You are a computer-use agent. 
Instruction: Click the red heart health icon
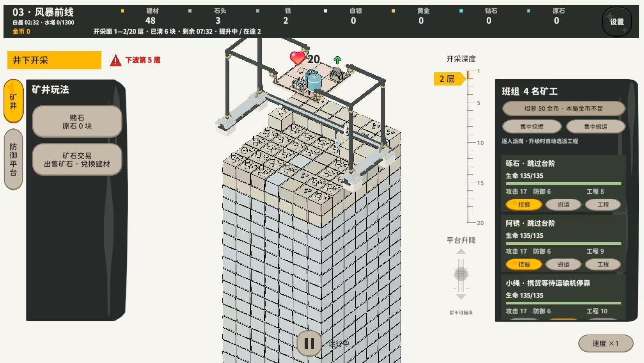pos(297,59)
